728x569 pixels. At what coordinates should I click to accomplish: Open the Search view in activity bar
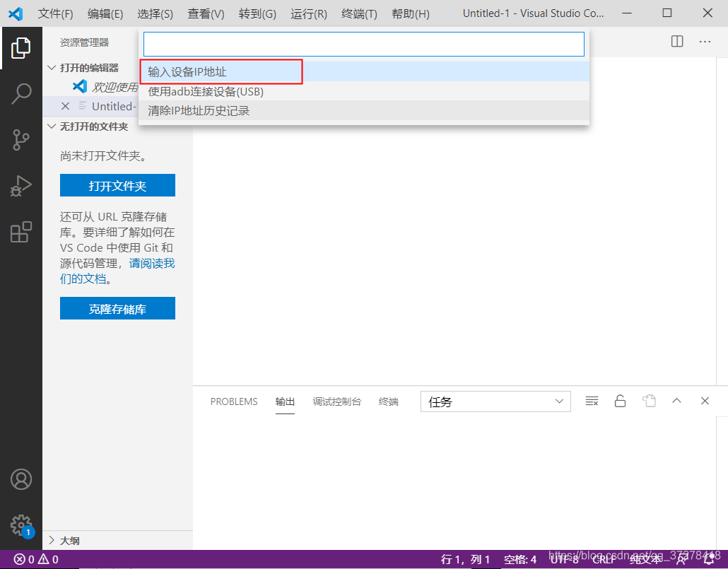pyautogui.click(x=21, y=94)
